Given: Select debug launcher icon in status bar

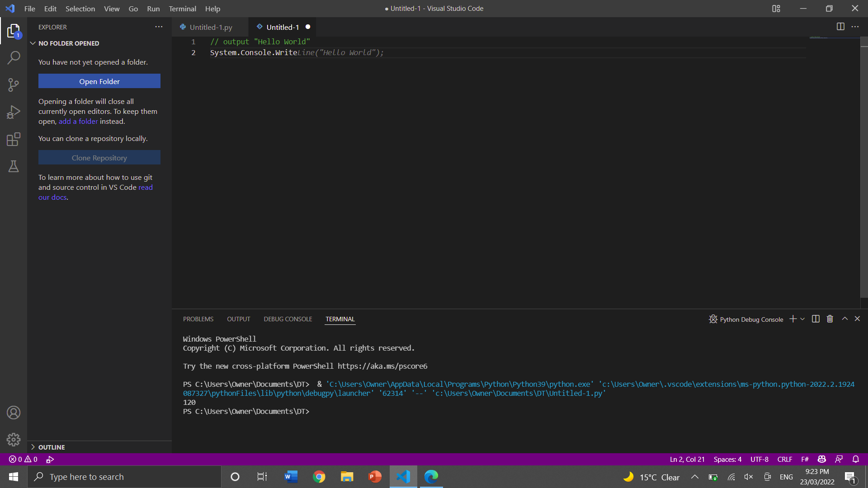Looking at the screenshot, I should coord(50,459).
